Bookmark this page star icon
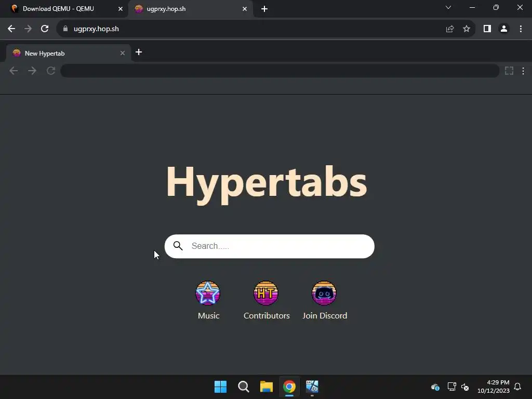Screen dimensions: 532x399 [467, 29]
